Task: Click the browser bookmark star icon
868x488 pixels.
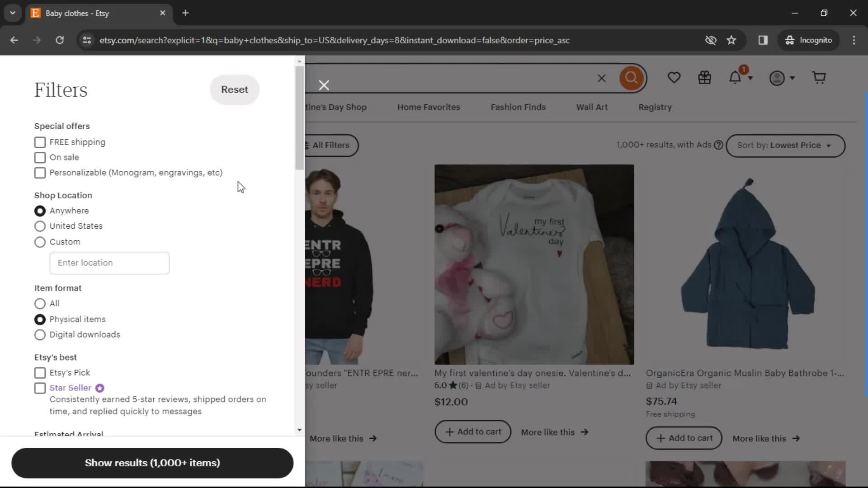Action: pos(731,40)
